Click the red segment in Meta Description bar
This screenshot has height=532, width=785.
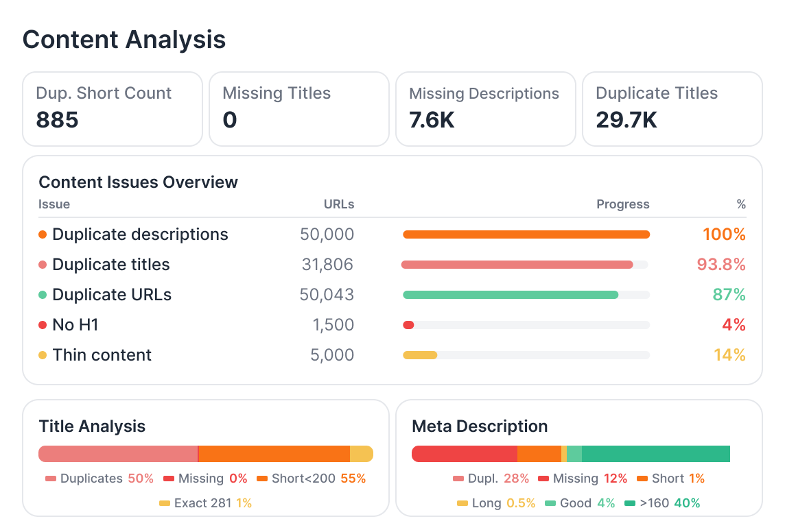click(465, 454)
